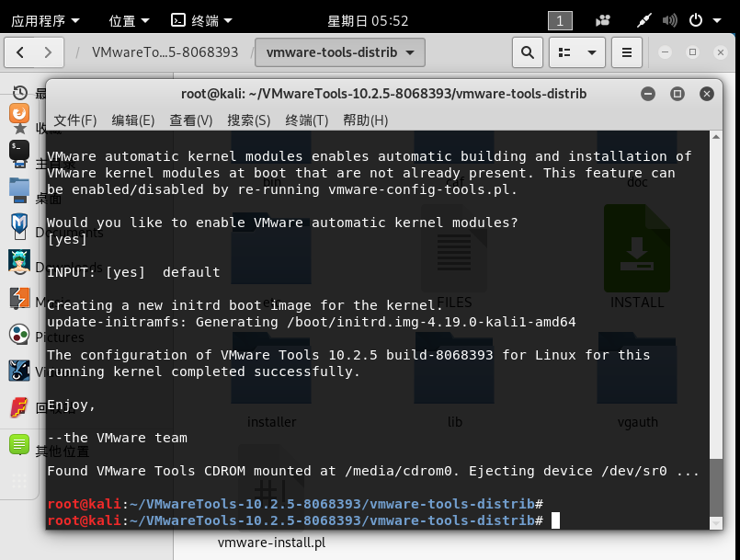
Task: Minimize the Files window
Action: point(665,51)
